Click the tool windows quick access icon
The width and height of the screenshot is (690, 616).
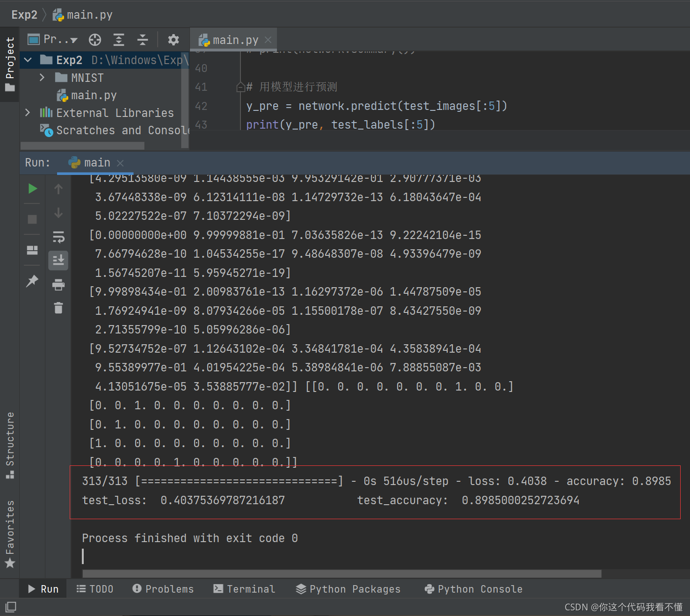click(11, 607)
